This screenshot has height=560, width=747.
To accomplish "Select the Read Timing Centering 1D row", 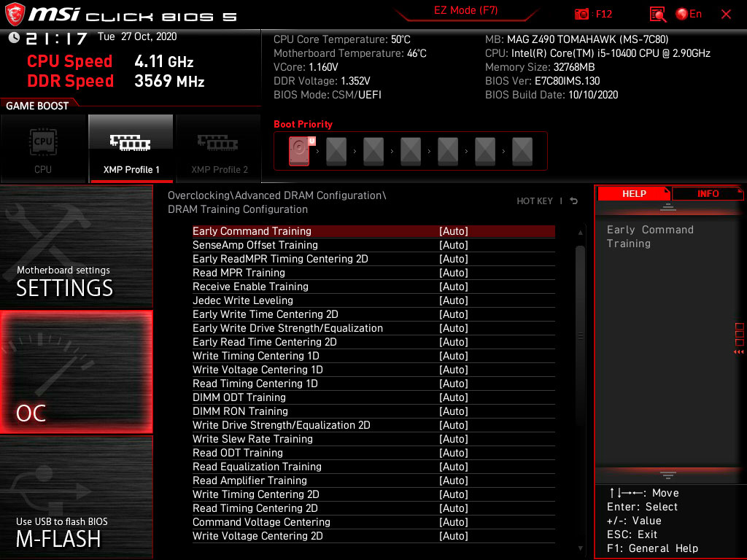I will (373, 384).
